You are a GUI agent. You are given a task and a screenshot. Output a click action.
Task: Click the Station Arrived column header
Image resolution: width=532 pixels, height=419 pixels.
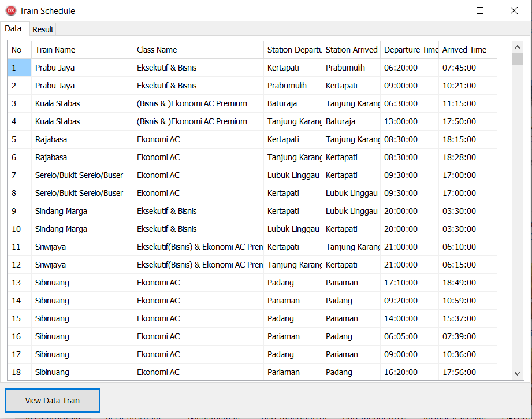(351, 50)
